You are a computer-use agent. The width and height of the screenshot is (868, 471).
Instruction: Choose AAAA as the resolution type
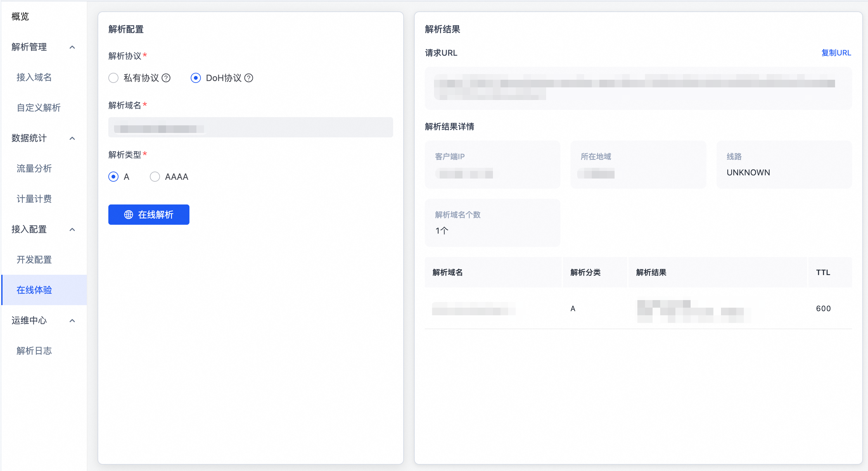point(155,177)
